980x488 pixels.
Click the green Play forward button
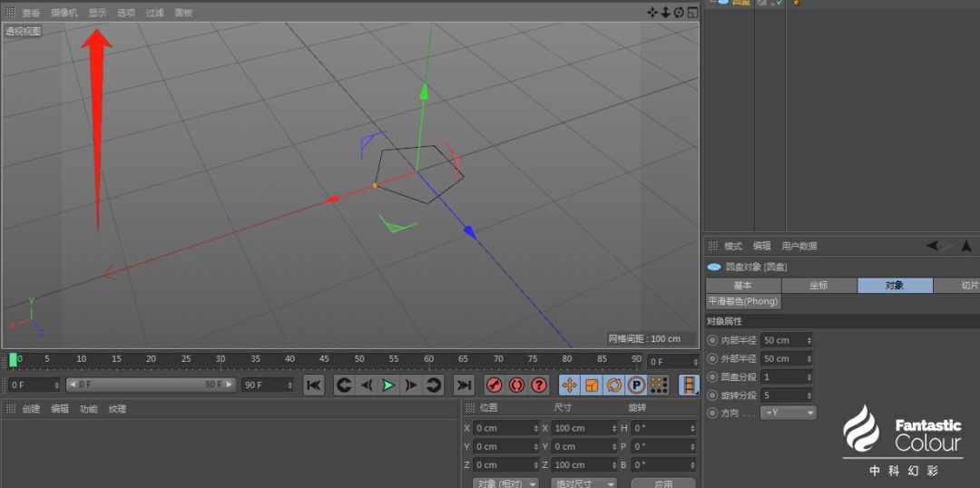(x=388, y=386)
